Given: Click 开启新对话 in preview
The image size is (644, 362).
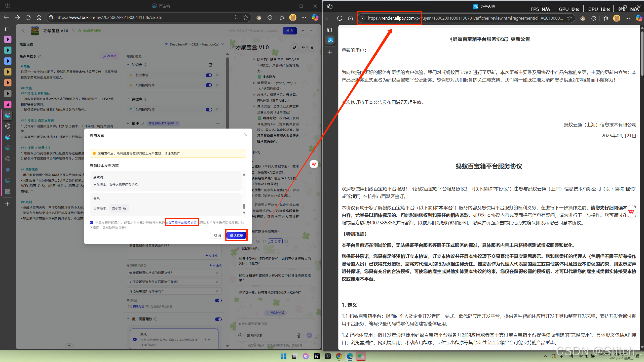Looking at the screenshot, I should pyautogui.click(x=275, y=313).
